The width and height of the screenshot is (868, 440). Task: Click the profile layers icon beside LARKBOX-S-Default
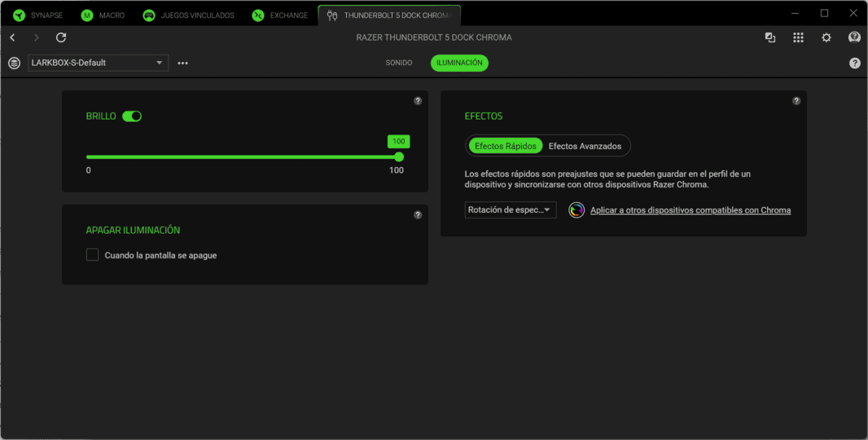[14, 63]
